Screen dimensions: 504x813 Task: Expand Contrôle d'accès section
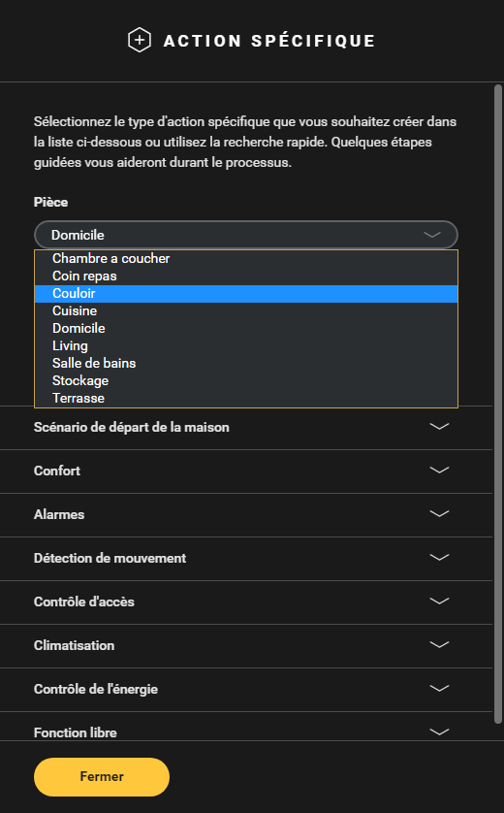[246, 602]
